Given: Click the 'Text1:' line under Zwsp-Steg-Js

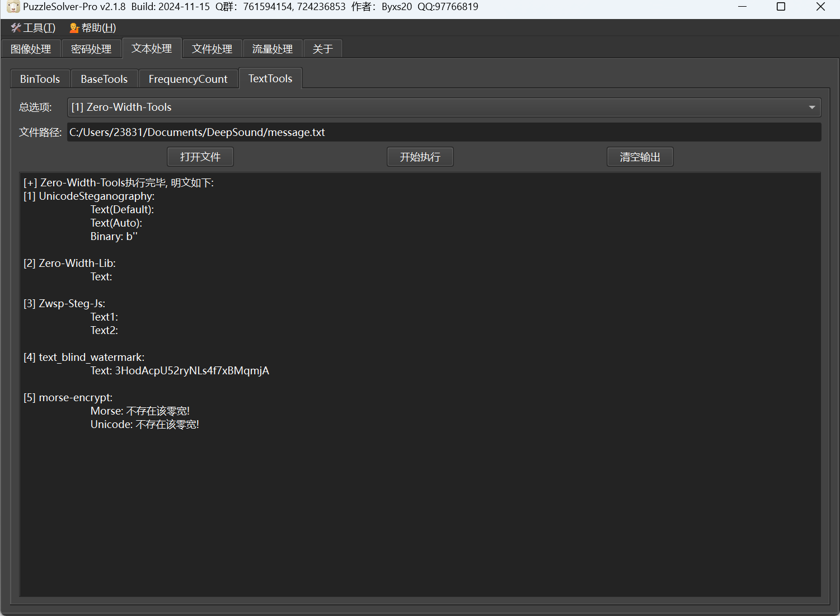Looking at the screenshot, I should point(104,317).
